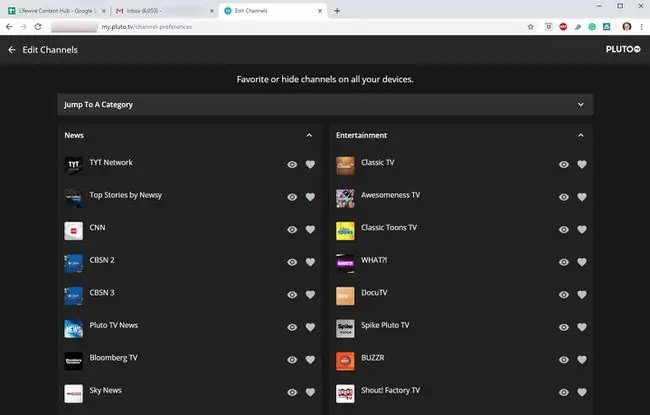The image size is (650, 415).
Task: Favorite Classic TV heart icon
Action: pos(582,165)
